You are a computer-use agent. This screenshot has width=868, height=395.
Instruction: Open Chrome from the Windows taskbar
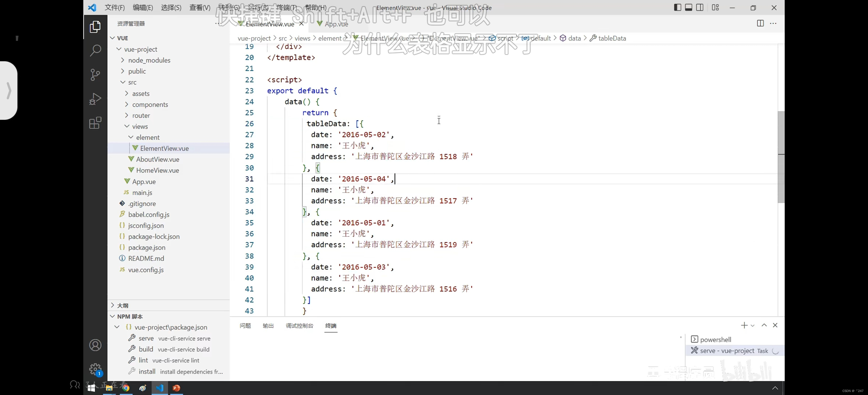click(126, 388)
